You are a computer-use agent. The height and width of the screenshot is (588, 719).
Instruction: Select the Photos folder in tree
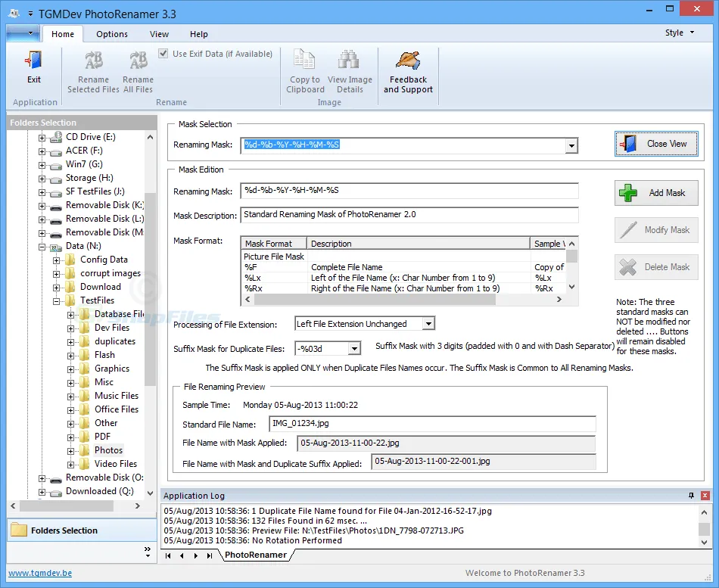[x=109, y=450]
